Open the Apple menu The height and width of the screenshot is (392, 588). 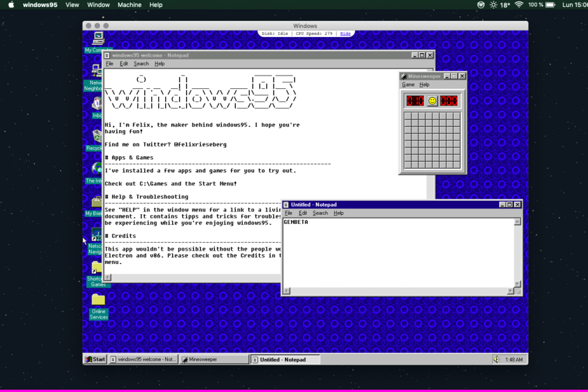click(11, 5)
